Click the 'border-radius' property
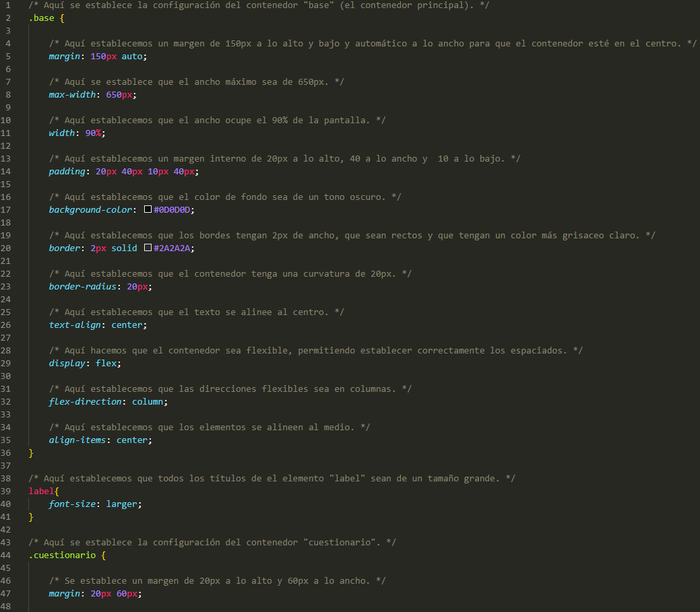Viewport: 700px width, 612px height. [x=83, y=286]
